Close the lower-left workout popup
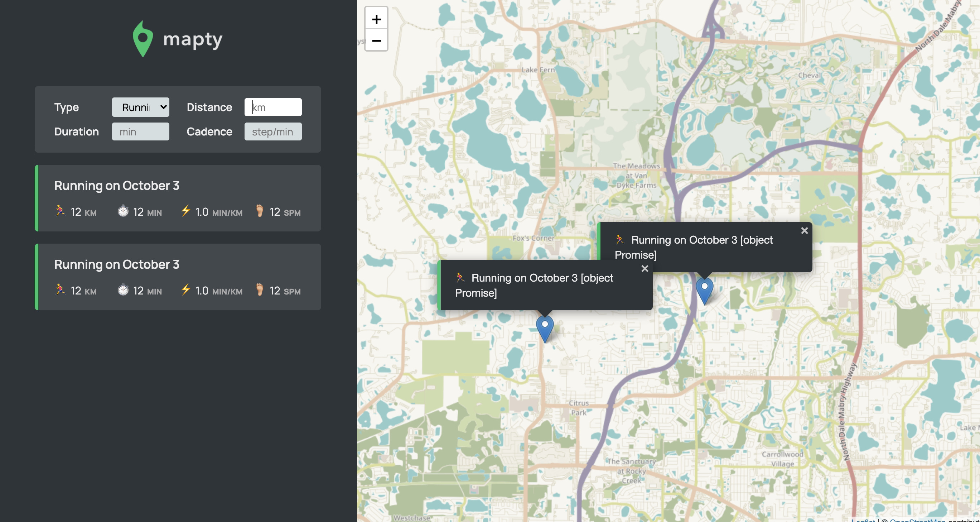The image size is (980, 522). point(645,269)
